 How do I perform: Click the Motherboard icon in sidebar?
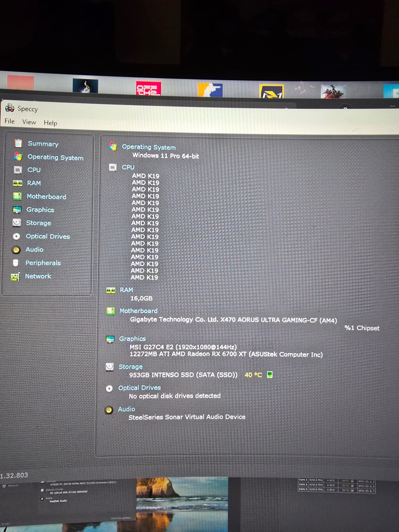click(x=17, y=196)
